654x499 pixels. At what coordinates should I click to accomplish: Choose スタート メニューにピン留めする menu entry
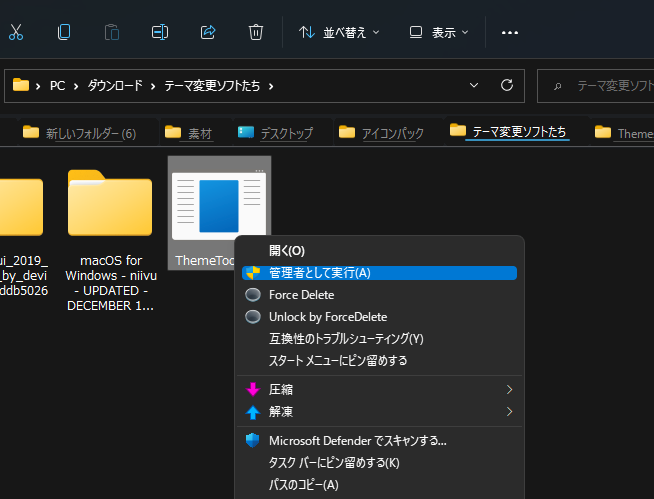pos(379,360)
